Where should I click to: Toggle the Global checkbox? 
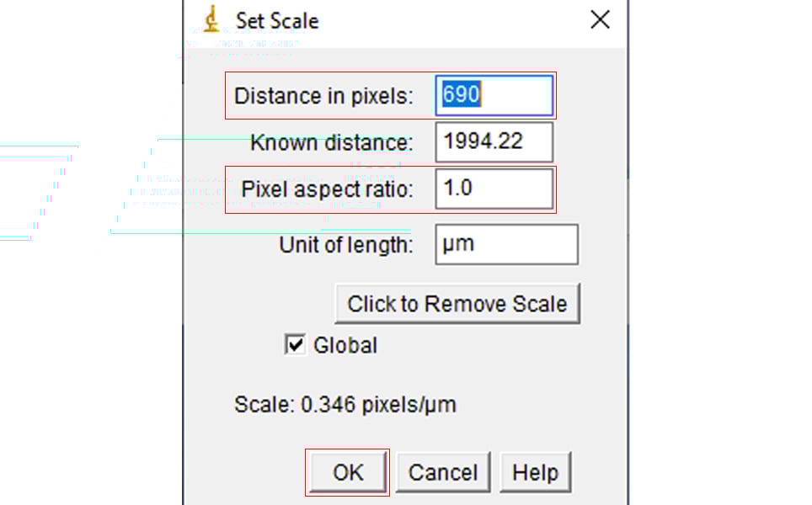point(295,345)
